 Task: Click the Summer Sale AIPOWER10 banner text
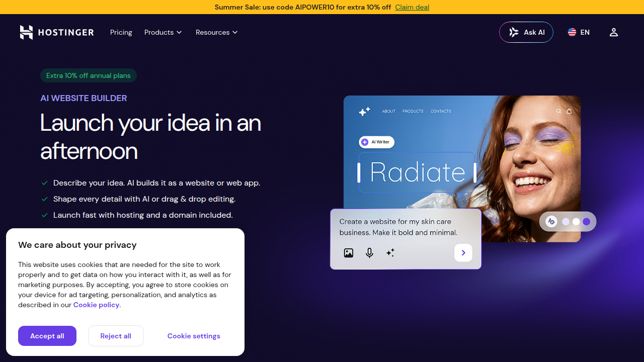(303, 7)
